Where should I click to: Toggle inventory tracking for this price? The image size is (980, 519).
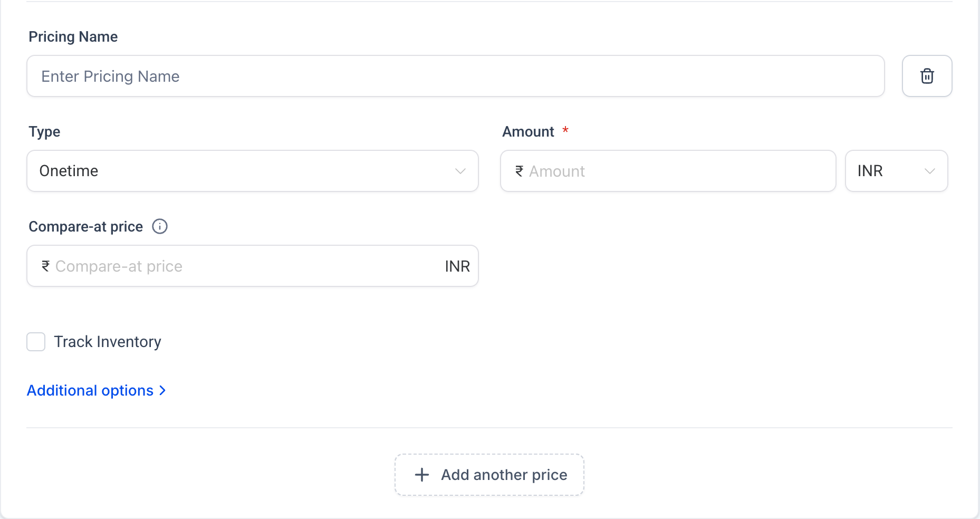tap(35, 342)
